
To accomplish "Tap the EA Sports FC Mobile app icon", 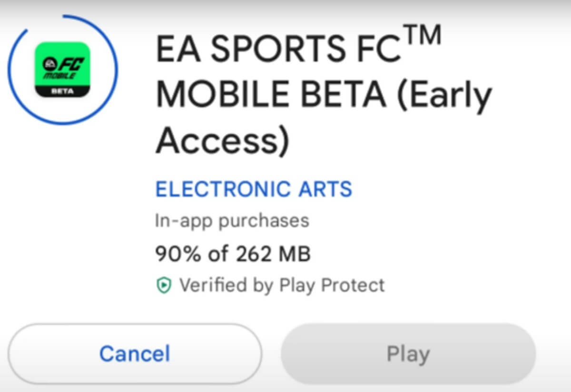I will 62,70.
